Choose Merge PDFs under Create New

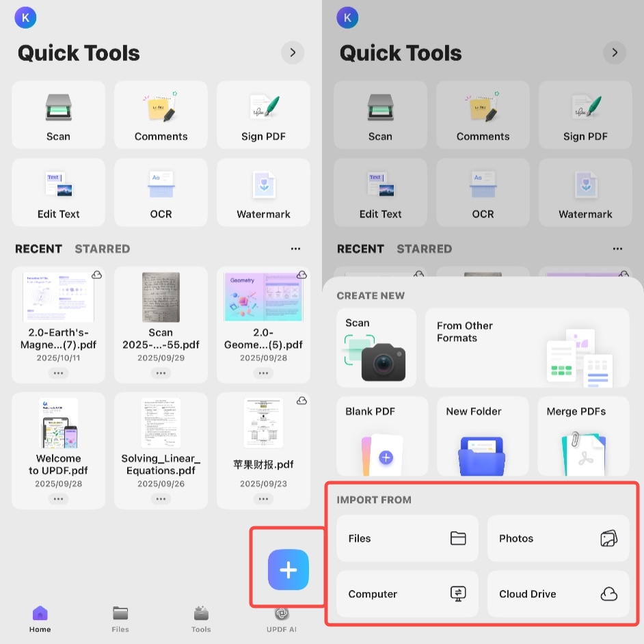(583, 436)
